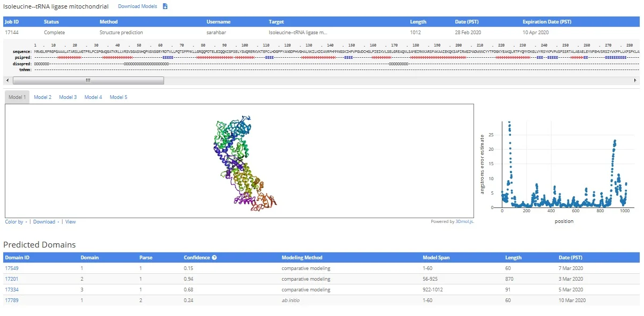The height and width of the screenshot is (316, 644).
Task: Open domain ID 17789
Action: pyautogui.click(x=12, y=300)
